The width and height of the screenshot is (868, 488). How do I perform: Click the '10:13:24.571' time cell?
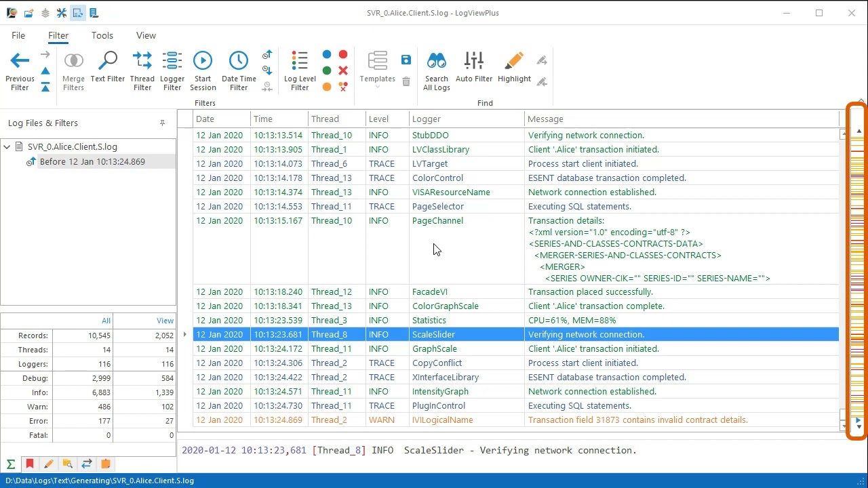tap(278, 391)
